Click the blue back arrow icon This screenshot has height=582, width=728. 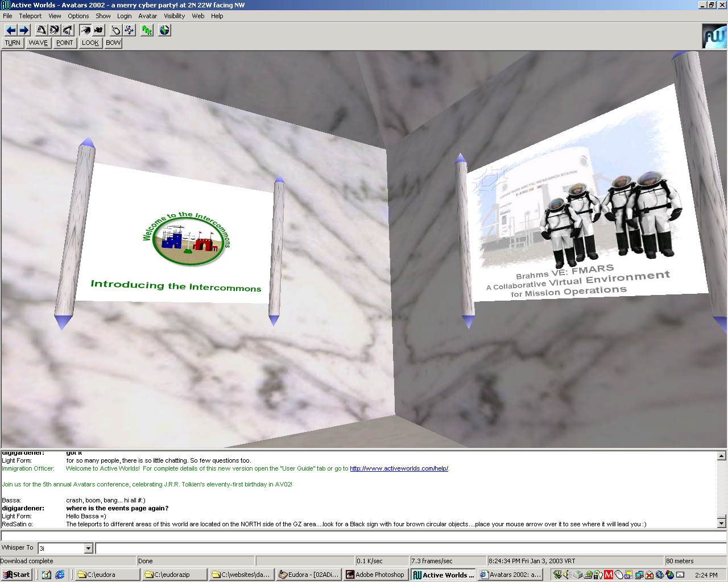pos(10,30)
